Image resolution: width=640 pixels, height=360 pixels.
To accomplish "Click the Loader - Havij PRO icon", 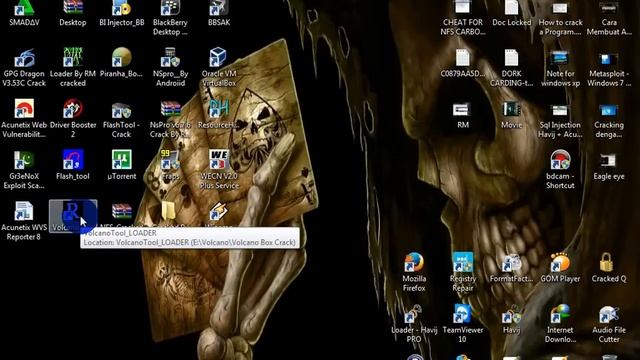I will (x=414, y=314).
